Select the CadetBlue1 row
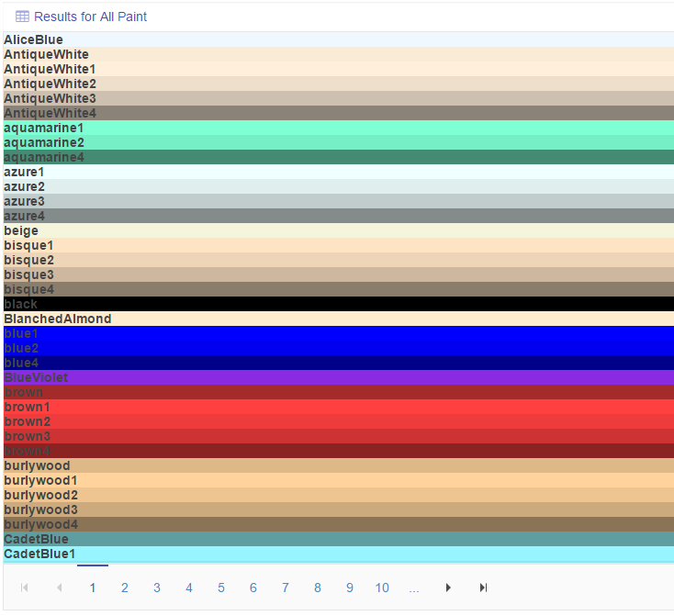Screen dimensions: 674x616 (x=339, y=554)
